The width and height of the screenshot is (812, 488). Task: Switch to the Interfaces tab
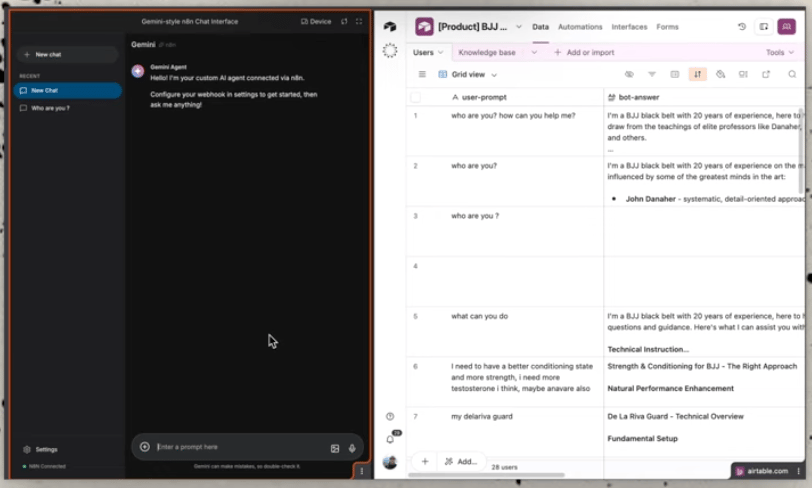(x=629, y=26)
